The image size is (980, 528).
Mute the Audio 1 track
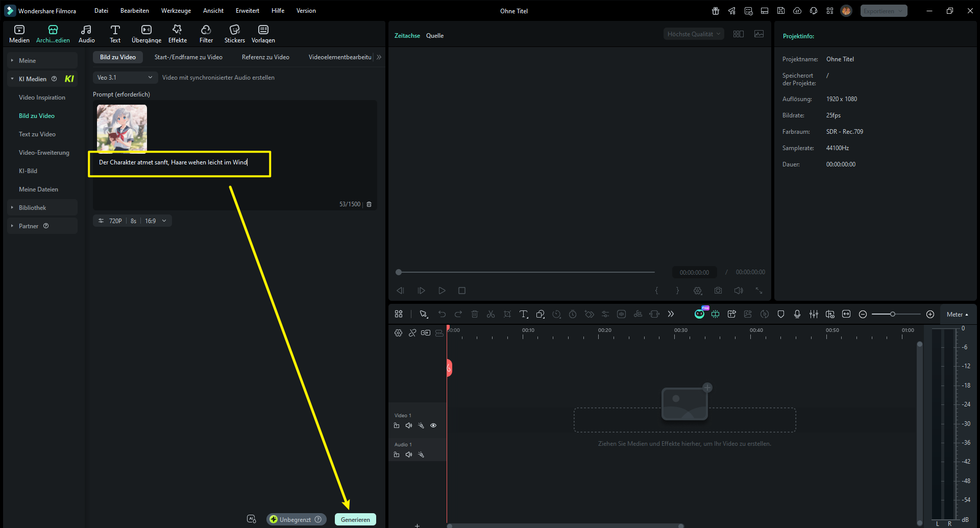[x=408, y=454]
